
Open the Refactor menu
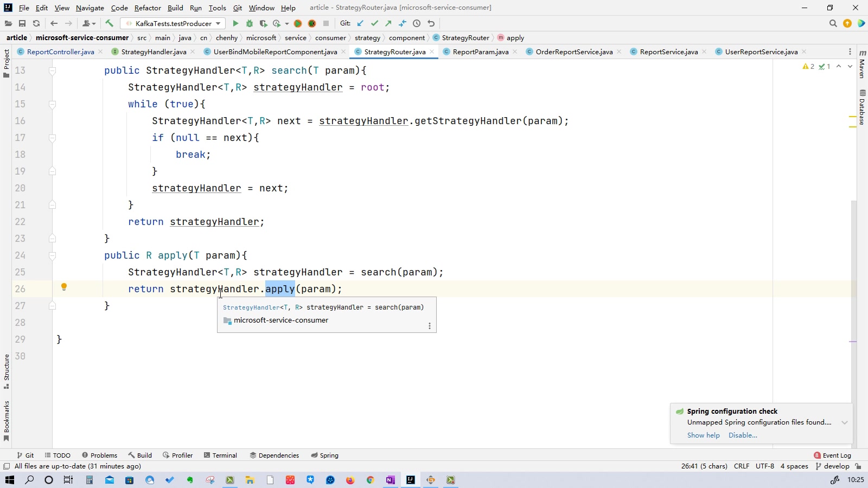point(148,8)
